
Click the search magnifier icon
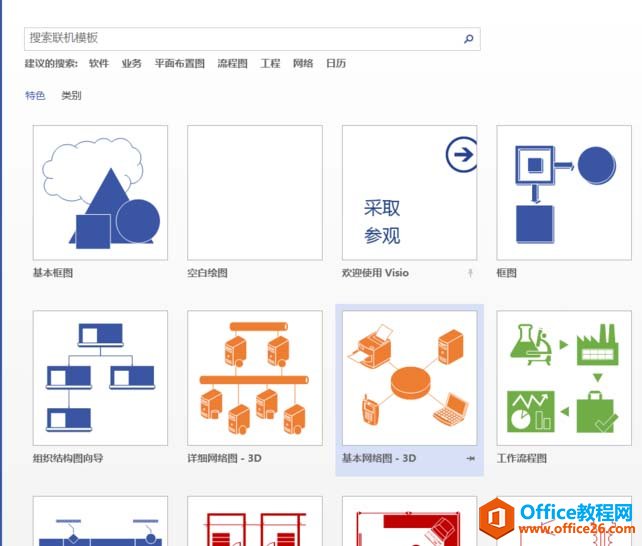(468, 39)
